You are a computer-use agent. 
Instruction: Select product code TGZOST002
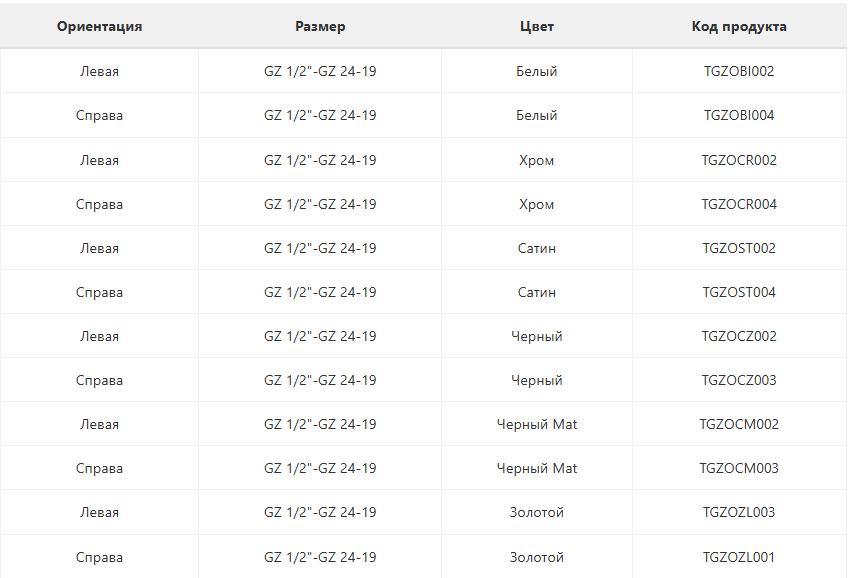click(x=739, y=248)
